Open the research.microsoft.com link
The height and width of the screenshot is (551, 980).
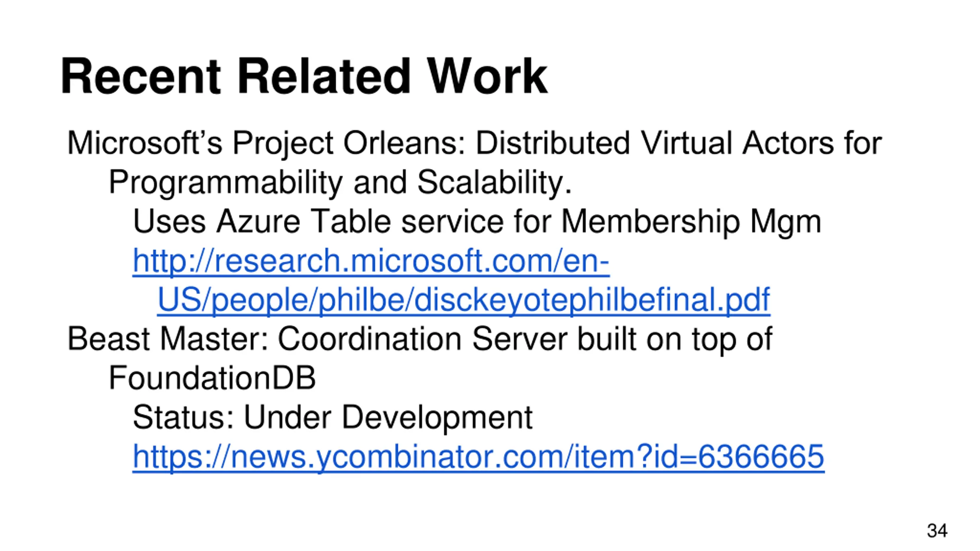(371, 261)
